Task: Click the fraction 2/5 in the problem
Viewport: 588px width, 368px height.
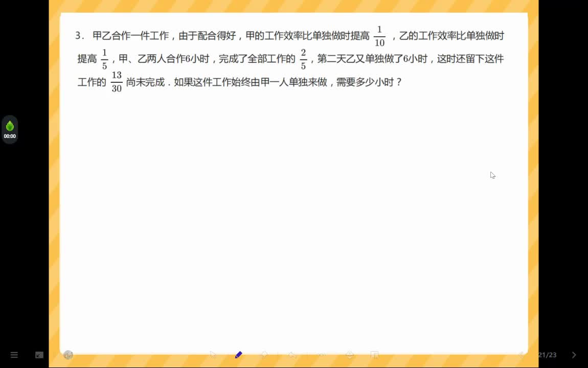Action: [303, 59]
